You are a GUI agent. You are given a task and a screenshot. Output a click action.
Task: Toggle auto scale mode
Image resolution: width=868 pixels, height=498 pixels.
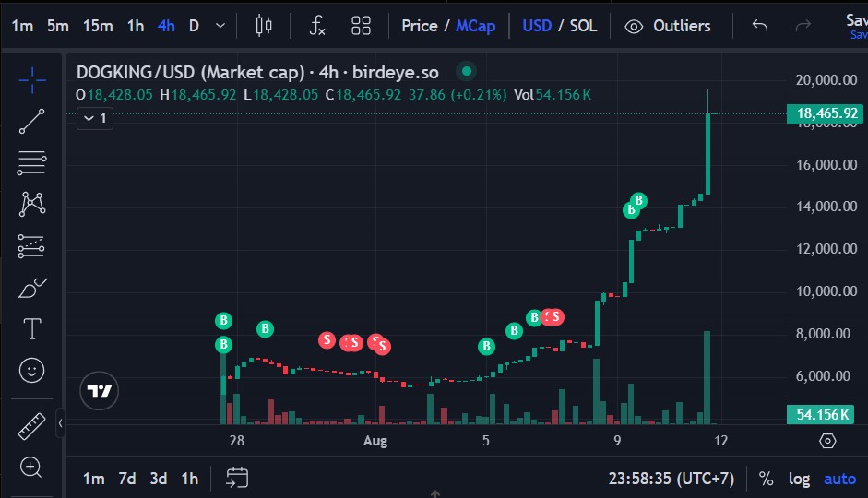coord(839,479)
